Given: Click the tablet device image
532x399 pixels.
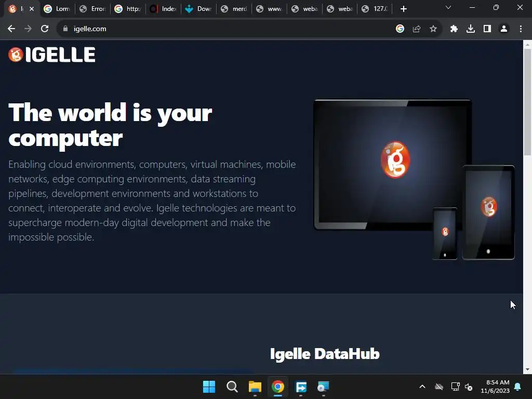Looking at the screenshot, I should click(x=488, y=212).
